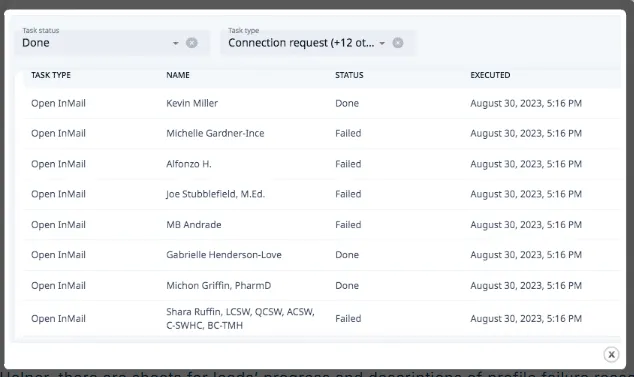The image size is (634, 377).
Task: Select the name Michon Griffin, PharmD
Action: coord(219,286)
